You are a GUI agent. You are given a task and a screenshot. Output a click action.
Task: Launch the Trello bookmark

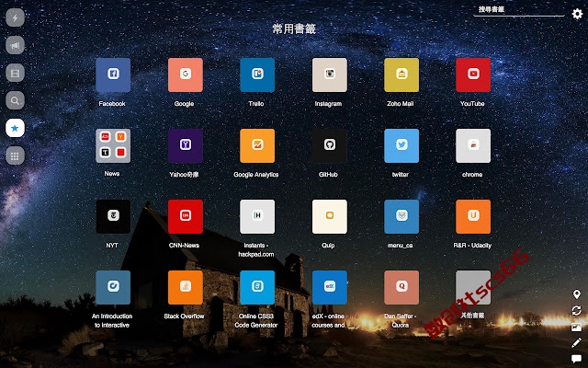click(x=257, y=75)
